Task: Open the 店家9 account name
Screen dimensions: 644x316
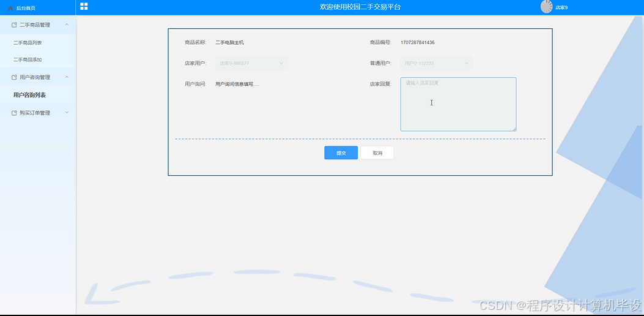Action: (x=561, y=7)
